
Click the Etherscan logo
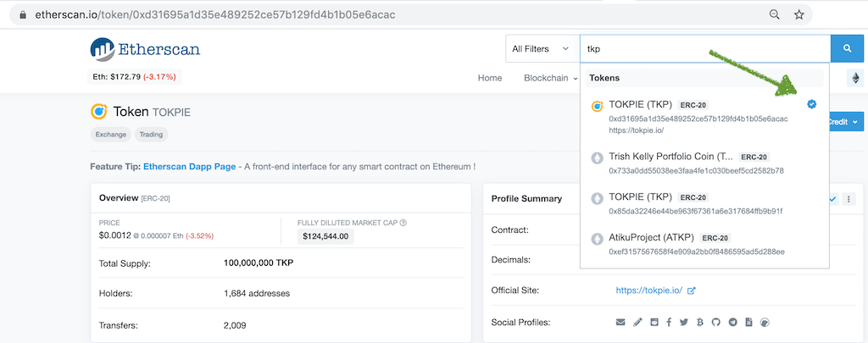point(145,49)
